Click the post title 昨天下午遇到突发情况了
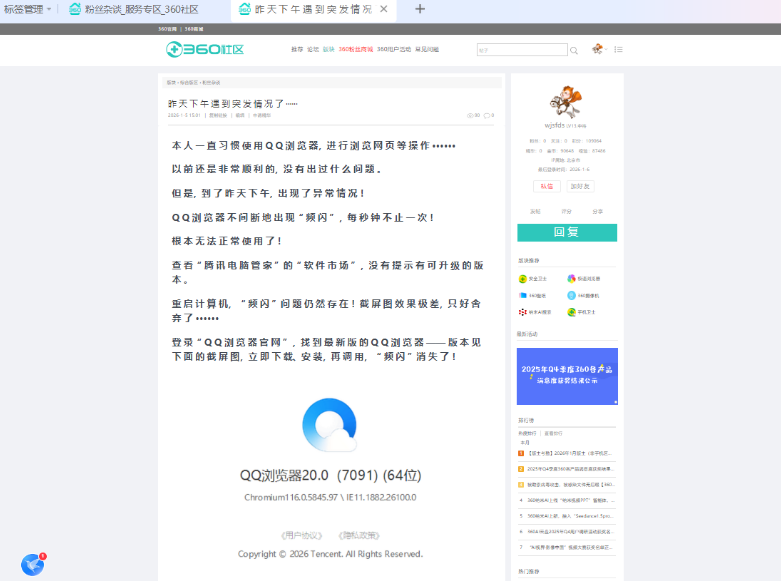Viewport: 781px width, 582px height. 233,104
